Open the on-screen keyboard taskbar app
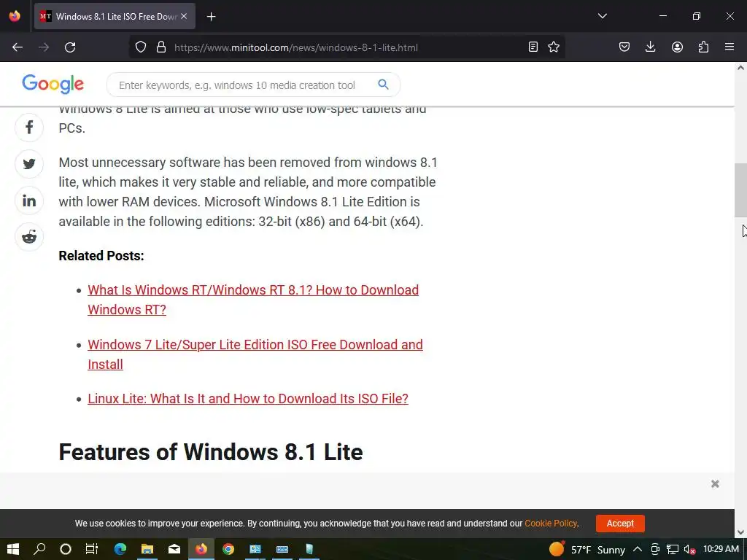The image size is (747, 560). tap(282, 549)
